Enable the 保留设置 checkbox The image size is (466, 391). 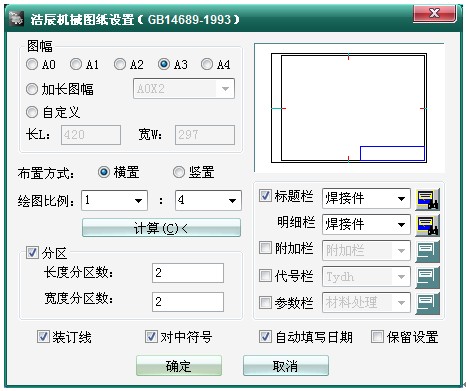(x=377, y=337)
